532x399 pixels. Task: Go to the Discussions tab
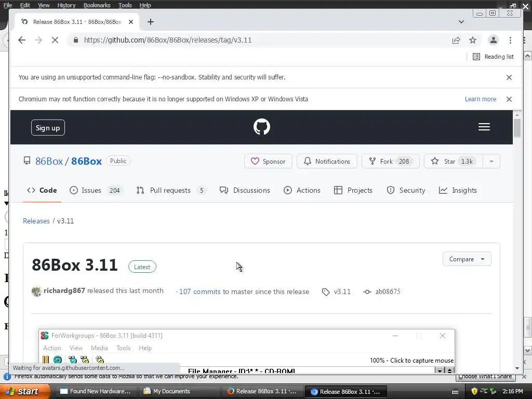click(245, 190)
